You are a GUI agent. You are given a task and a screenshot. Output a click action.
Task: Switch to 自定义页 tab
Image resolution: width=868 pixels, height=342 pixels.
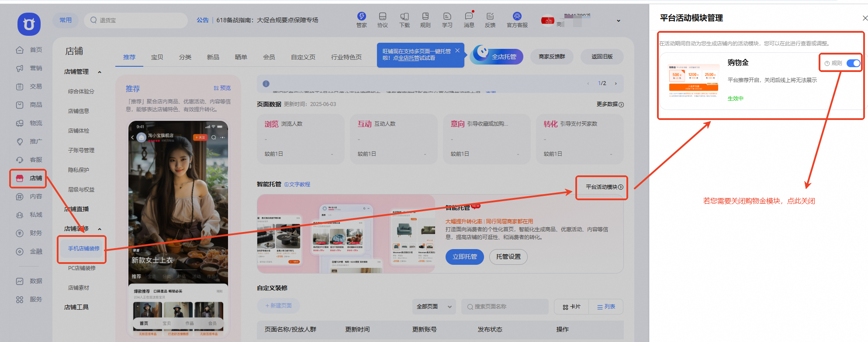click(303, 57)
